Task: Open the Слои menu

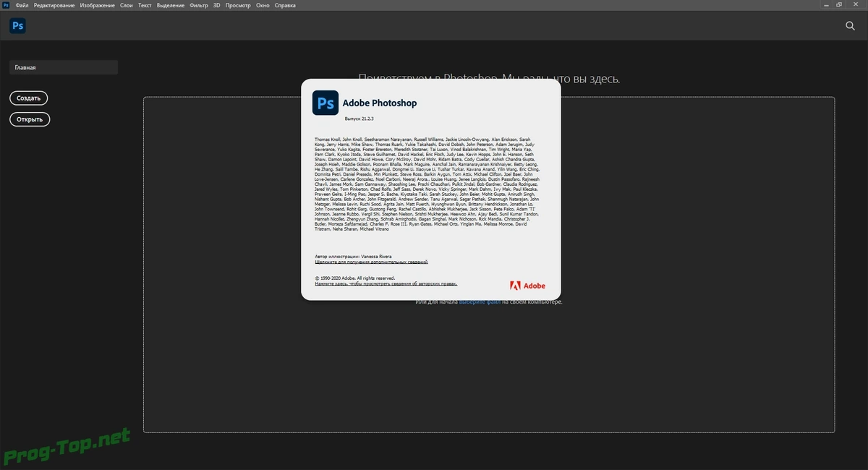Action: 126,5
